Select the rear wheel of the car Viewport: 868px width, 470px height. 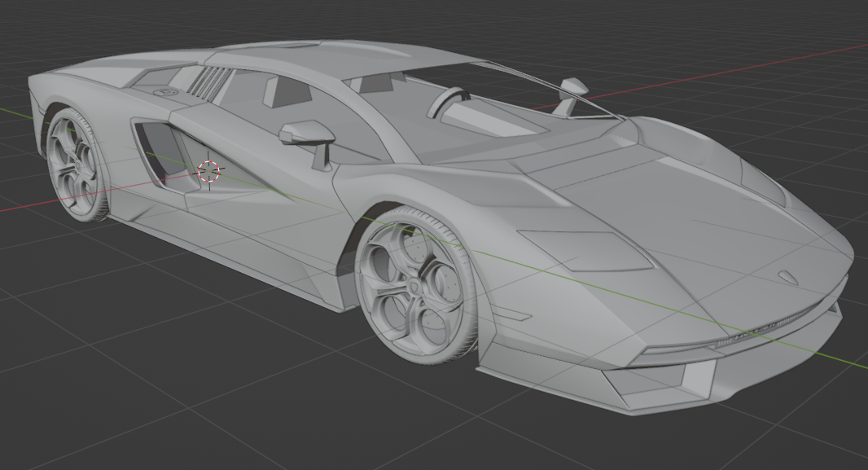(77, 165)
